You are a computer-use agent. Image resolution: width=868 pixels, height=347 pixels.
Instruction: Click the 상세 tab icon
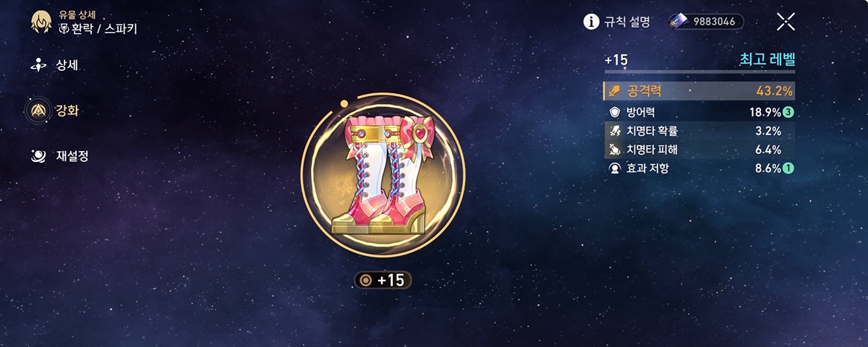38,65
